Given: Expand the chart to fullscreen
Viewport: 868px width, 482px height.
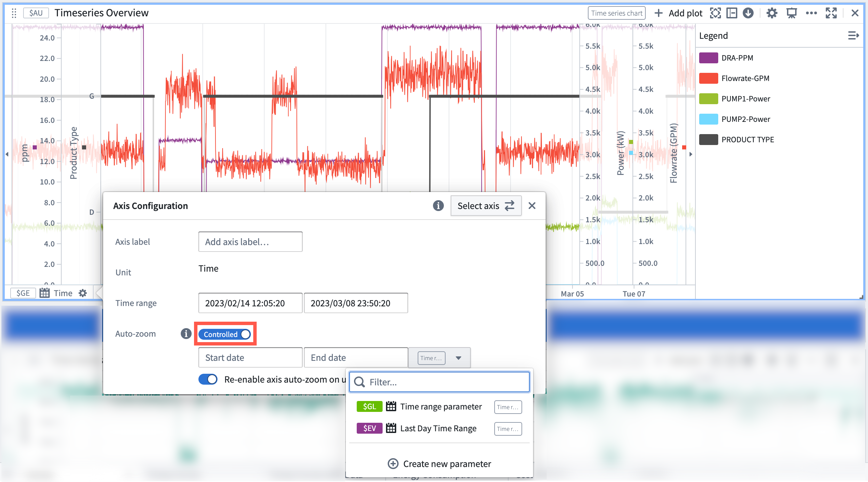Looking at the screenshot, I should (831, 13).
